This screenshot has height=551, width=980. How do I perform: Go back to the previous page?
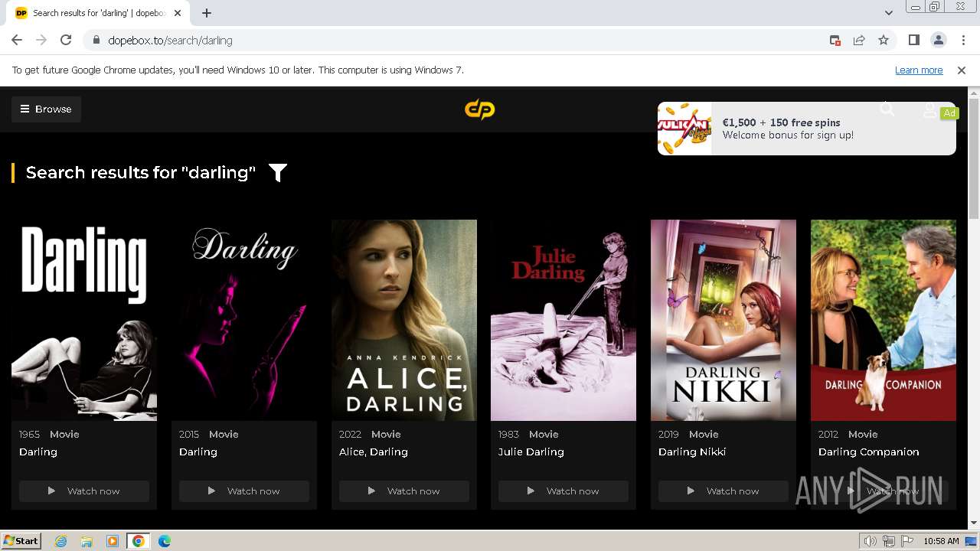17,40
